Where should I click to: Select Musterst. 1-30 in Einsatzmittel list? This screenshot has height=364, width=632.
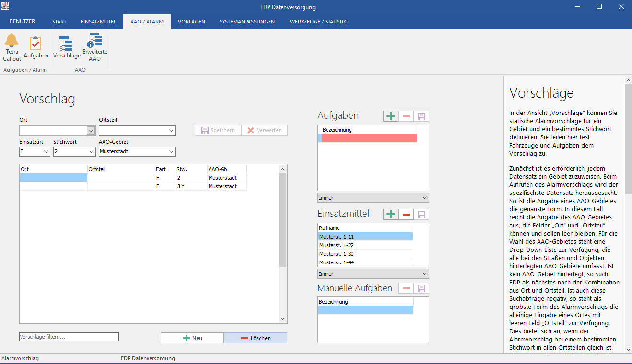point(365,254)
